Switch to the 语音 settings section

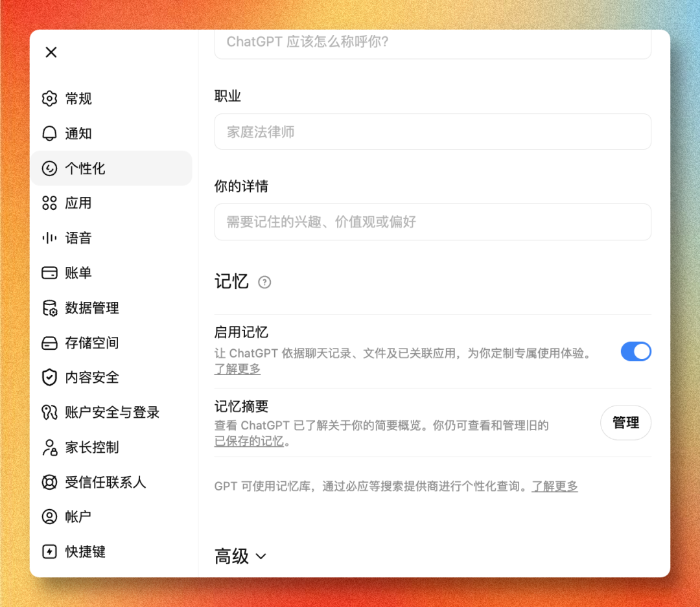[111, 238]
